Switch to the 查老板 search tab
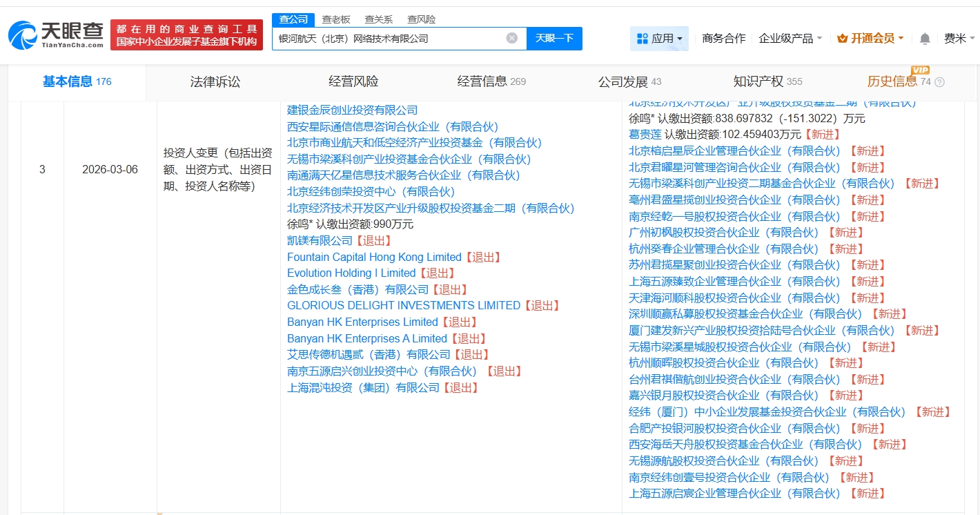The width and height of the screenshot is (980, 515). coord(336,19)
